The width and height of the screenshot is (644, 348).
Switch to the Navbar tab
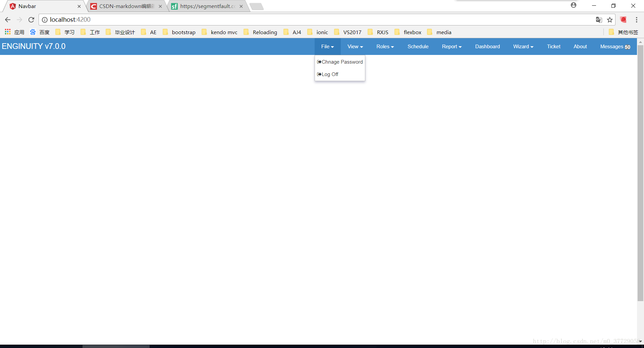[44, 6]
